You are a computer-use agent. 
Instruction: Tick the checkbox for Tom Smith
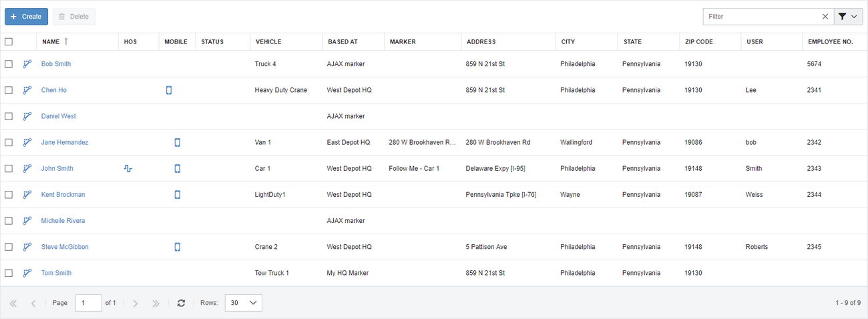[9, 273]
